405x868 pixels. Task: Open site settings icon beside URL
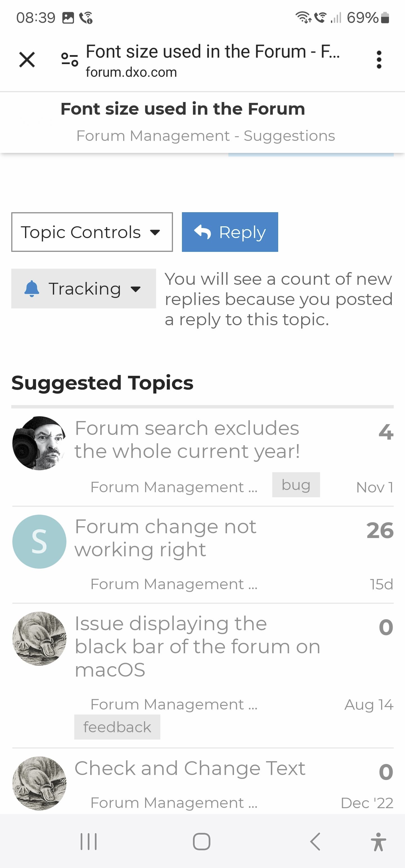[x=69, y=60]
